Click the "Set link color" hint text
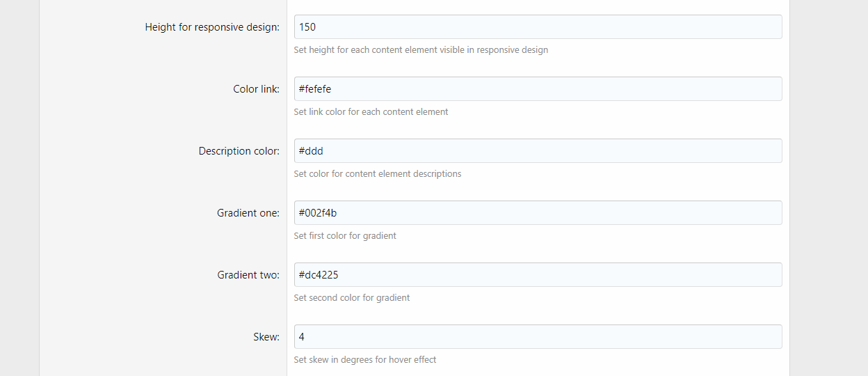This screenshot has height=376, width=868. coord(371,112)
